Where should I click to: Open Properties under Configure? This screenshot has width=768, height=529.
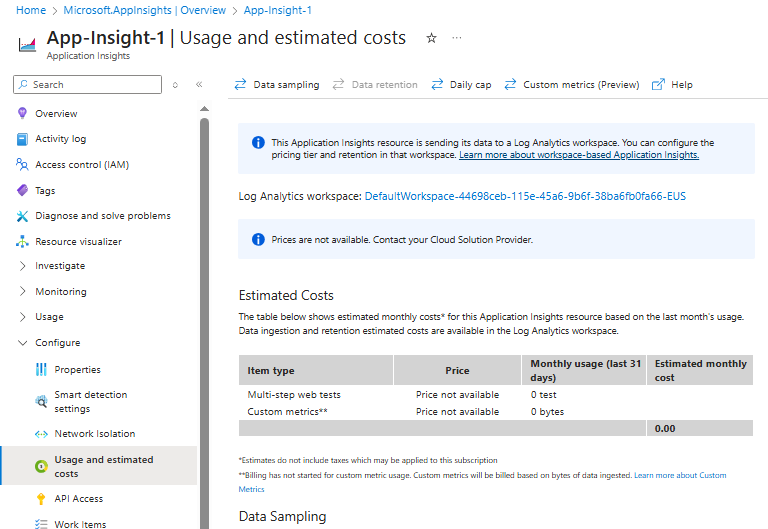[x=77, y=369]
